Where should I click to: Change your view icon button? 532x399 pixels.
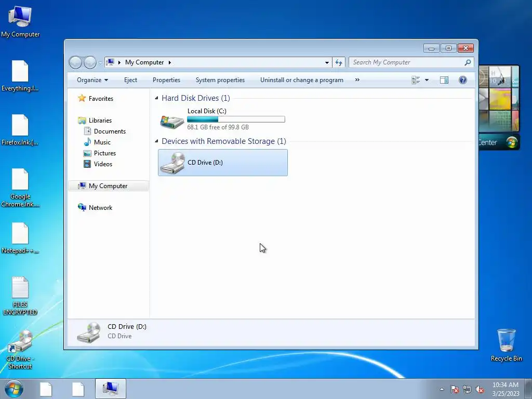[x=416, y=80]
